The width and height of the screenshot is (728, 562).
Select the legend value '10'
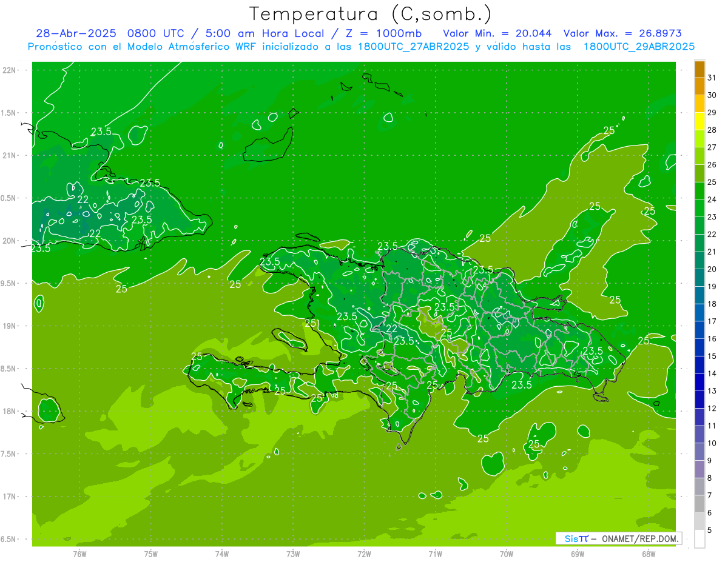712,443
